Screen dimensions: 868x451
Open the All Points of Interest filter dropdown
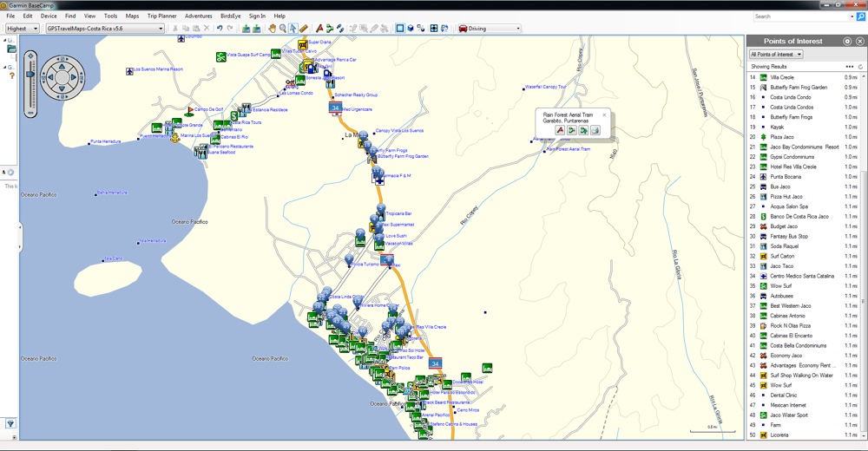[776, 55]
